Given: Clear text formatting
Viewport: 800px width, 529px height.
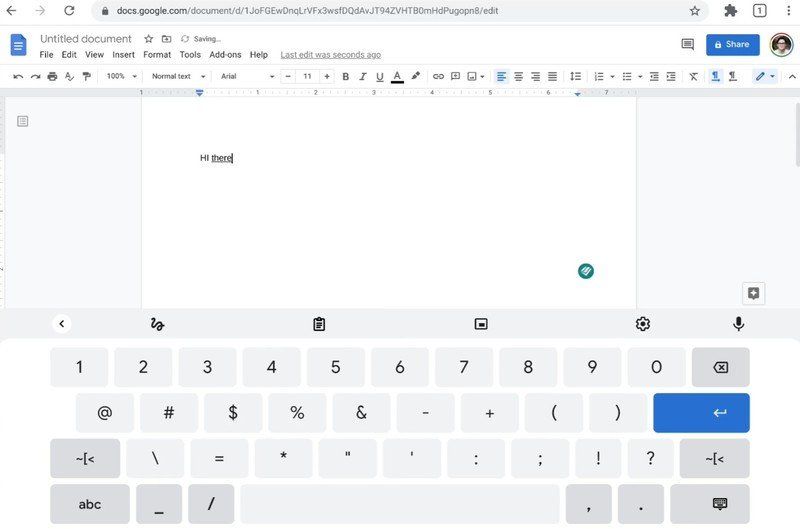Looking at the screenshot, I should click(x=693, y=77).
